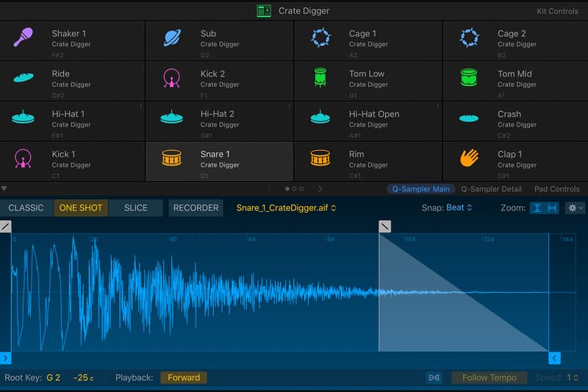The image size is (588, 392).
Task: Open the Snap Beat dropdown
Action: (x=459, y=208)
